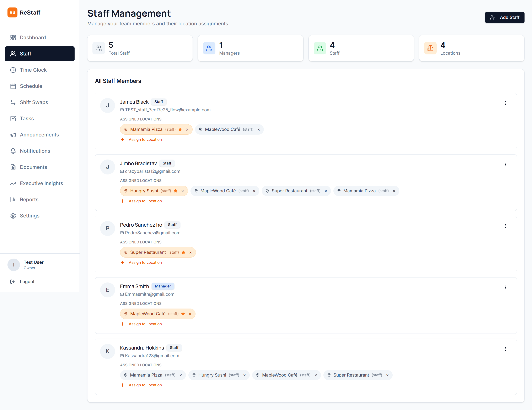
Task: Open the Announcements megaphone icon
Action: coord(13,135)
